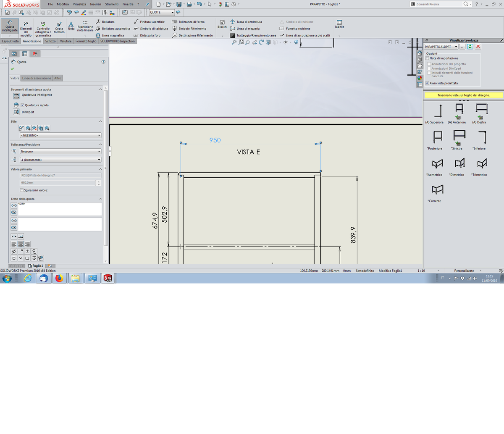Open the Inserisci menu
Screen dimensions: 504x434
95,4
